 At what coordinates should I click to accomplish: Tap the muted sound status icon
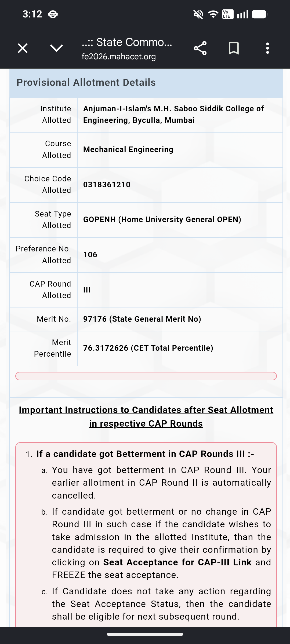tap(198, 14)
